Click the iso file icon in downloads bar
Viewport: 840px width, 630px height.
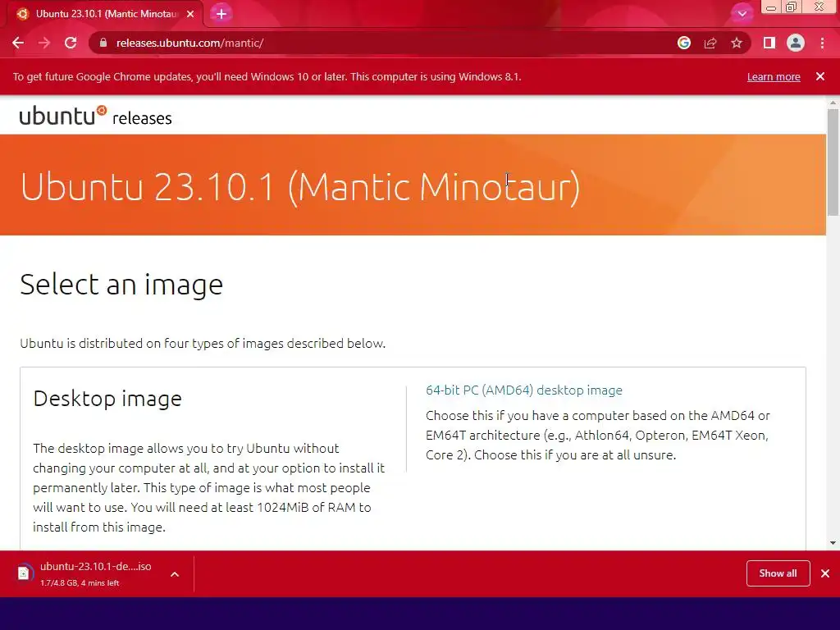tap(24, 573)
